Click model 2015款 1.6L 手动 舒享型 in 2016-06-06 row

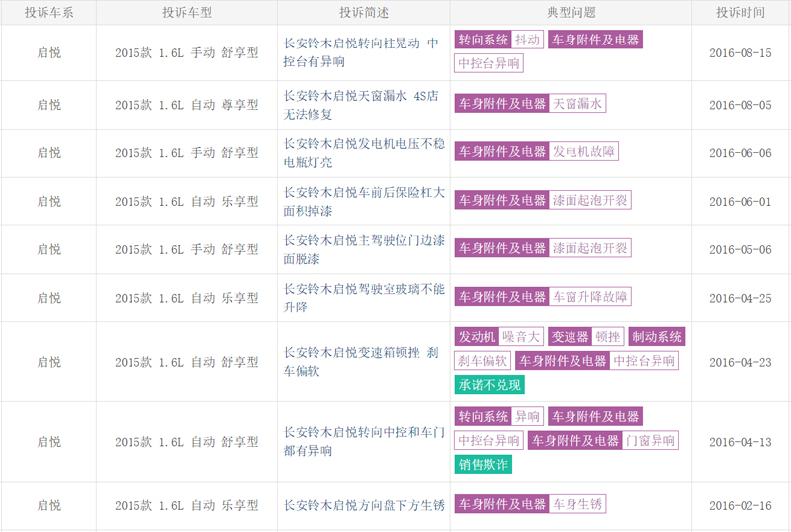(187, 153)
